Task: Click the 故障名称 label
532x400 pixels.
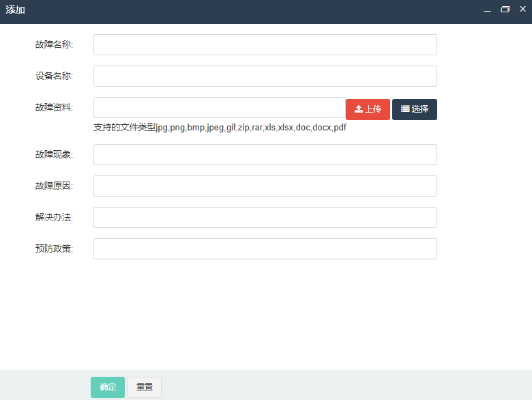Action: [x=54, y=44]
